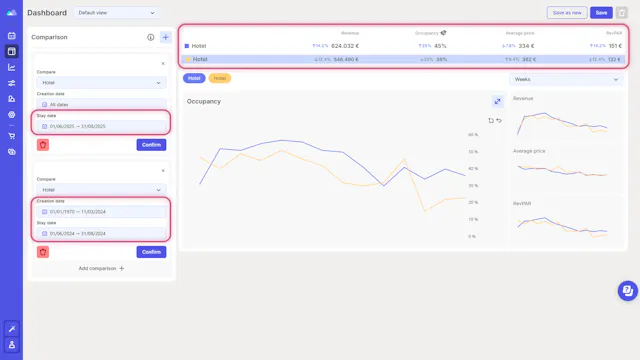
Task: Open the user profile icon in the sidebar
Action: click(11, 344)
